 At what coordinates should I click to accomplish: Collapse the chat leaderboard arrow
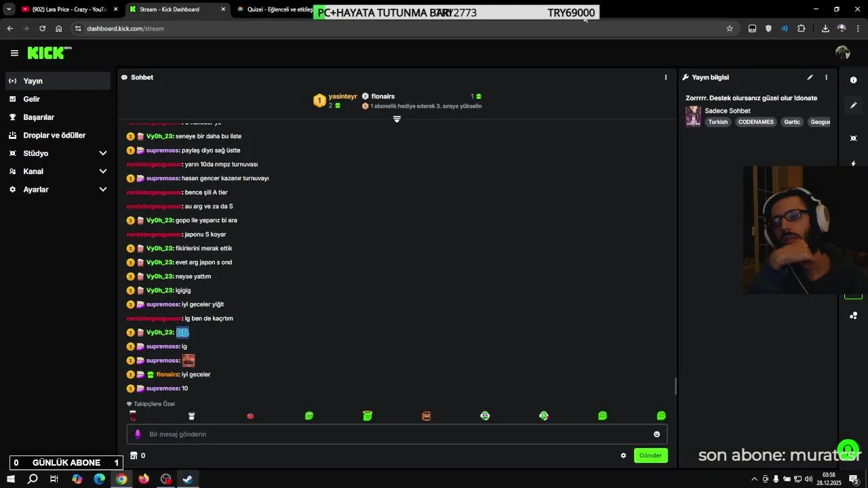397,119
